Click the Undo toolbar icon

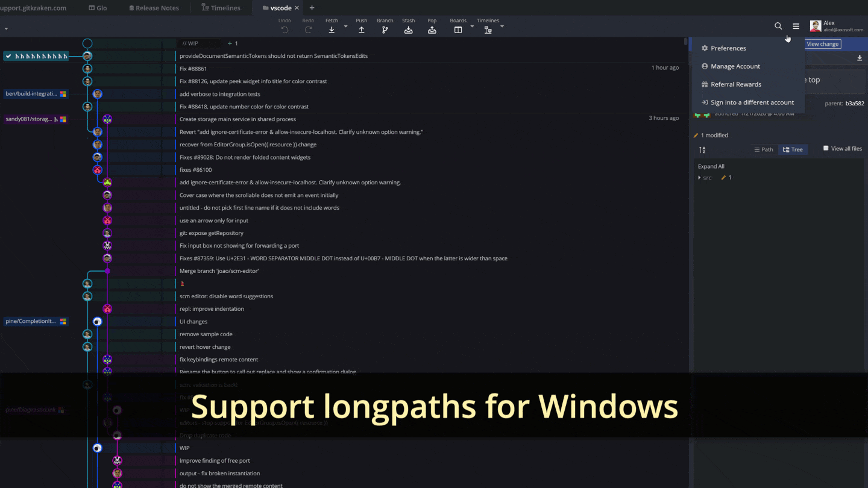[x=285, y=30]
